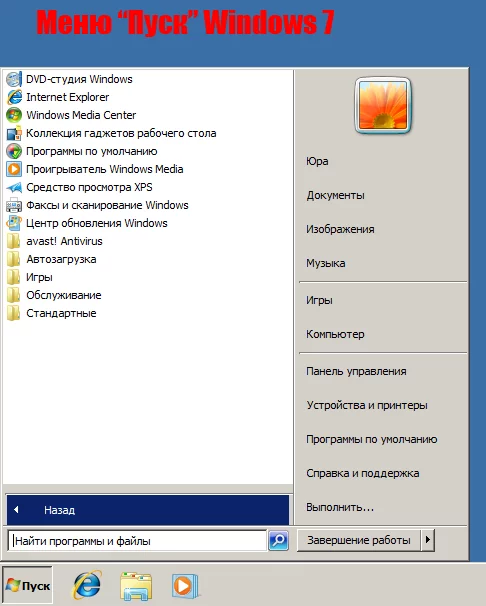Launch the Internet Explorer icon in program list
This screenshot has height=606, width=486.
coord(14,97)
